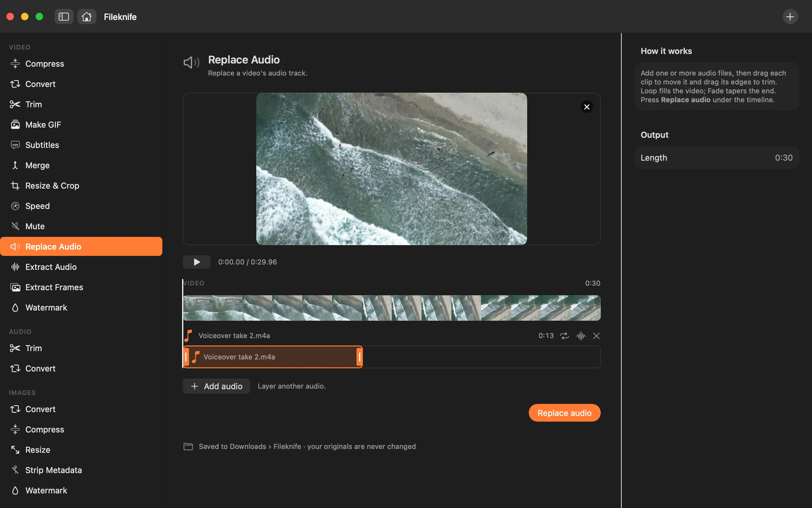The height and width of the screenshot is (508, 812).
Task: Toggle loop for Voiceover take 2.m4a
Action: [564, 336]
